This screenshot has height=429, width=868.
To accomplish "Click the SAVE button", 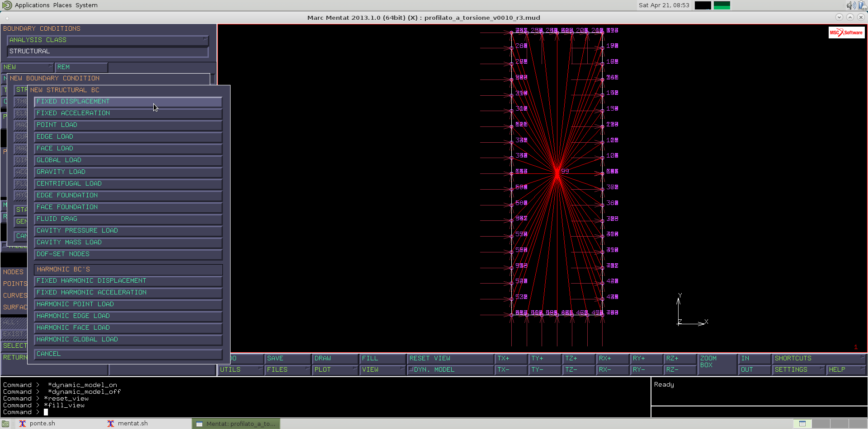I will (288, 359).
